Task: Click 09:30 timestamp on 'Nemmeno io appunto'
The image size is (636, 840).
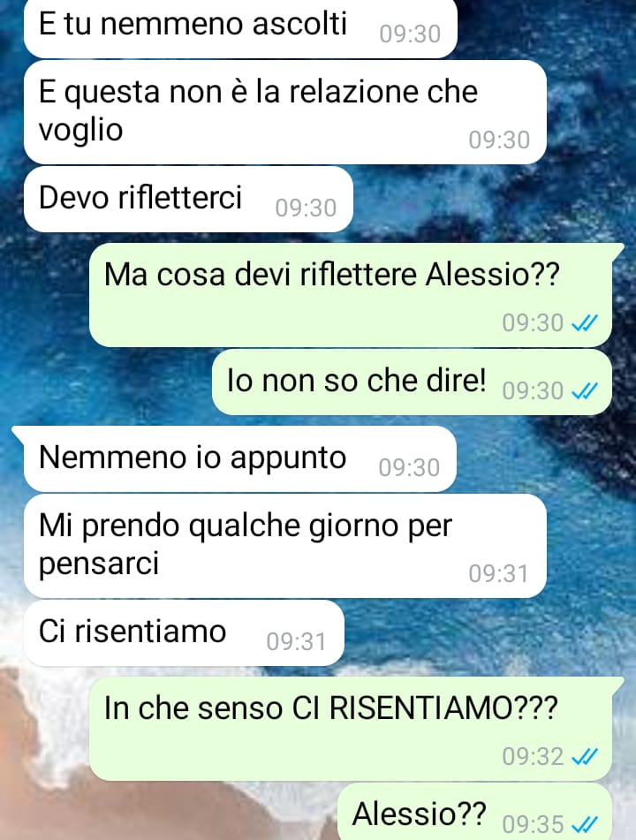Action: 409,467
